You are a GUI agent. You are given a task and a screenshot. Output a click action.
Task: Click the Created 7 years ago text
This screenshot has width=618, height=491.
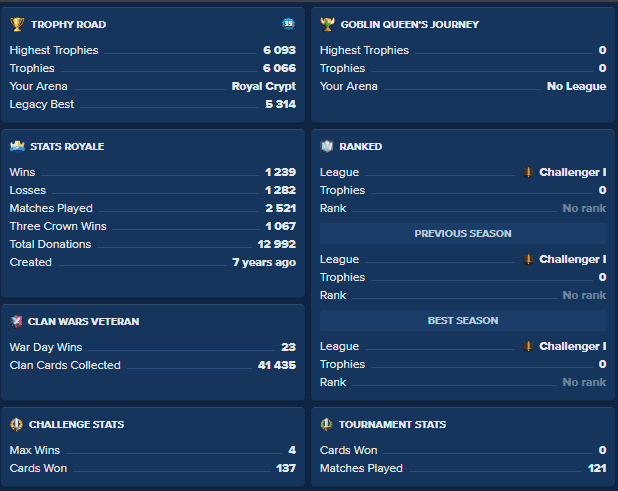coord(263,262)
